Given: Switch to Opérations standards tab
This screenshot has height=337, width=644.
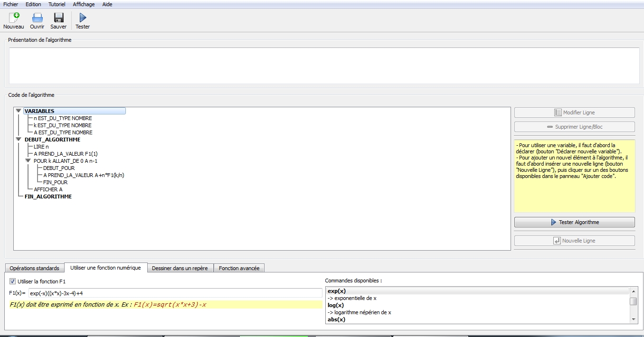Looking at the screenshot, I should tap(34, 268).
